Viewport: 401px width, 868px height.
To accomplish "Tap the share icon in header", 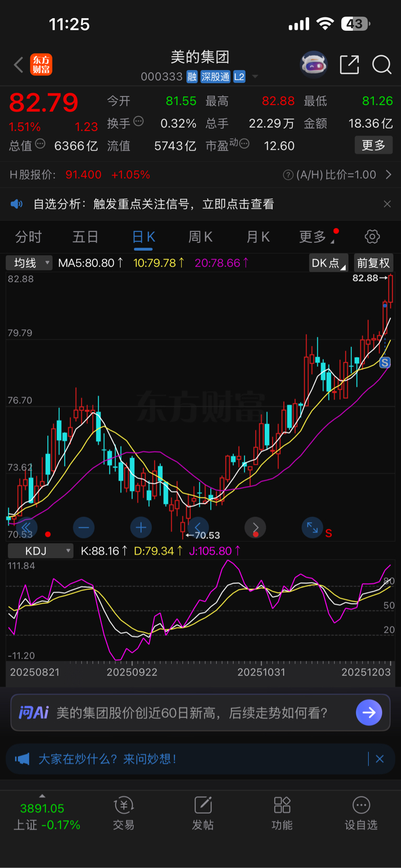I will (x=349, y=65).
